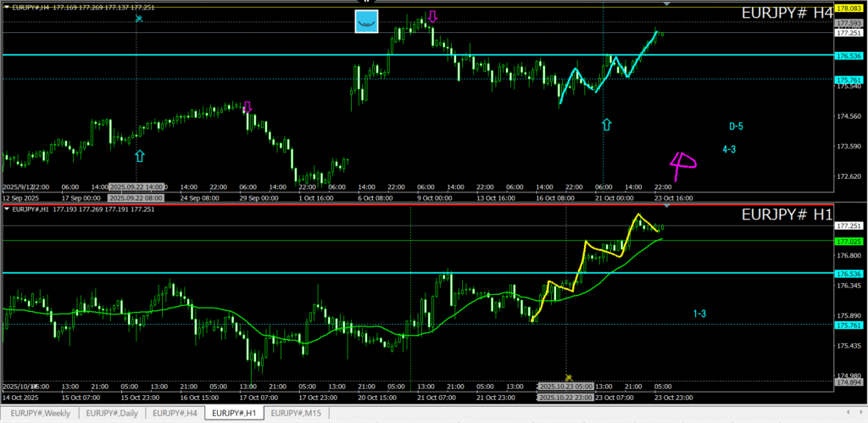This screenshot has width=868, height=423.
Task: Click the 1-3 label on H1 chart
Action: (699, 314)
